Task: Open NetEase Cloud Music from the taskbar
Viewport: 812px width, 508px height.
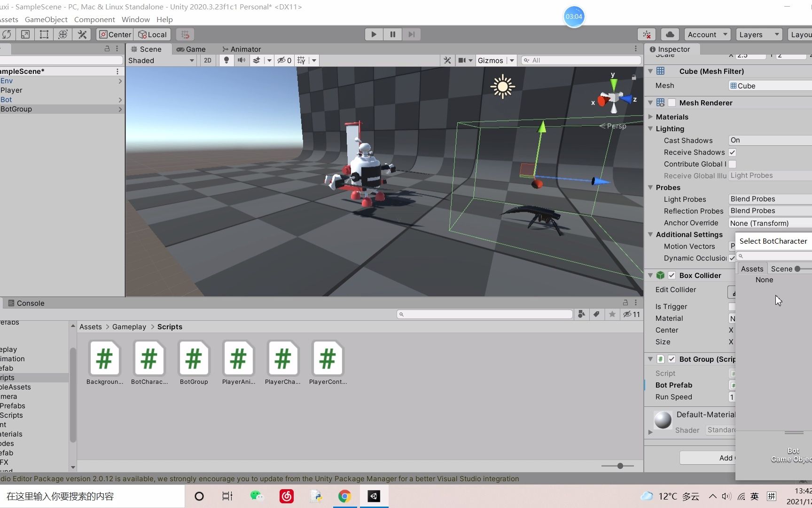Action: tap(286, 496)
